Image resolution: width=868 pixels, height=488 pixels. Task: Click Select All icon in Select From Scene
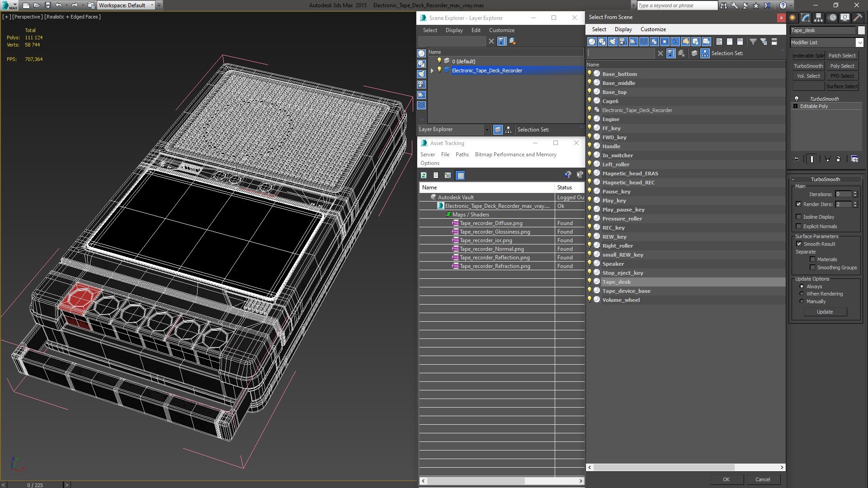tap(719, 42)
